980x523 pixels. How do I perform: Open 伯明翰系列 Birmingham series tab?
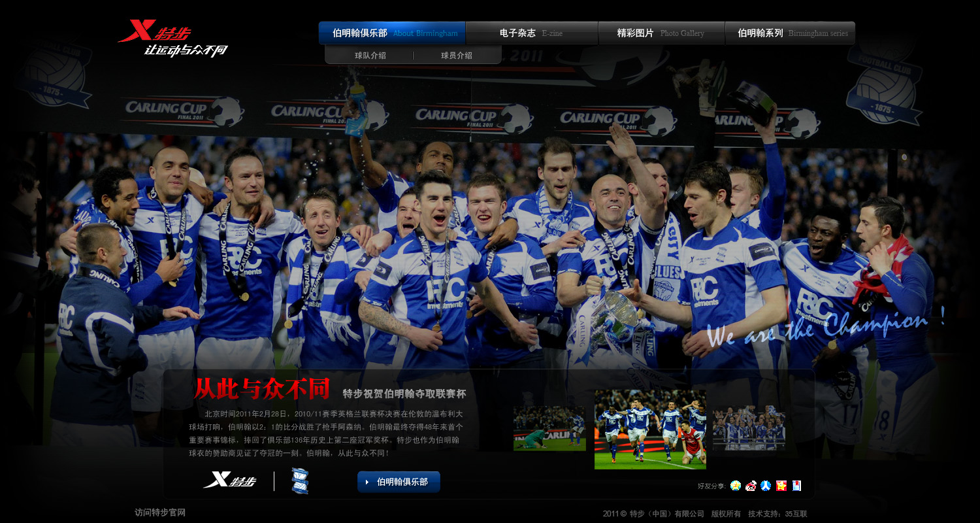click(x=790, y=33)
